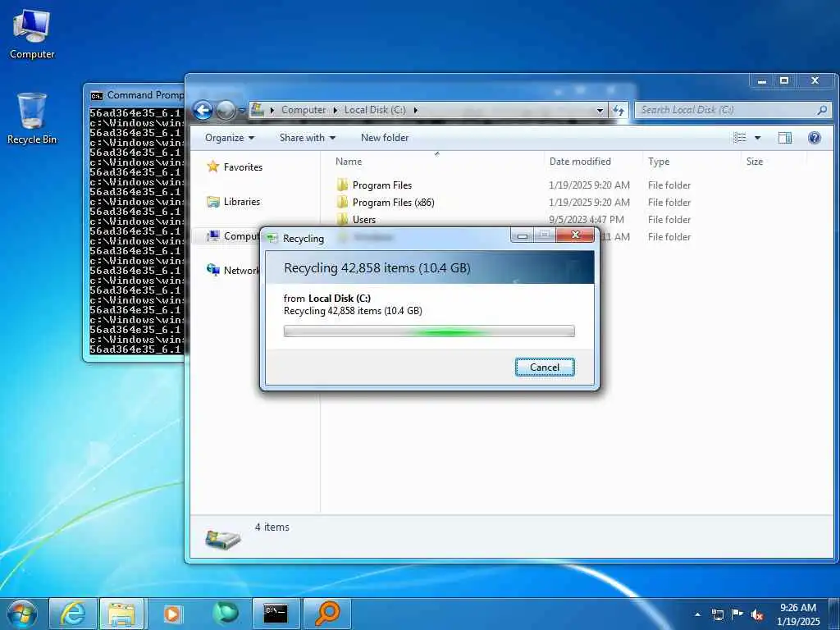The width and height of the screenshot is (840, 630).
Task: Click the New folder button
Action: coord(385,138)
